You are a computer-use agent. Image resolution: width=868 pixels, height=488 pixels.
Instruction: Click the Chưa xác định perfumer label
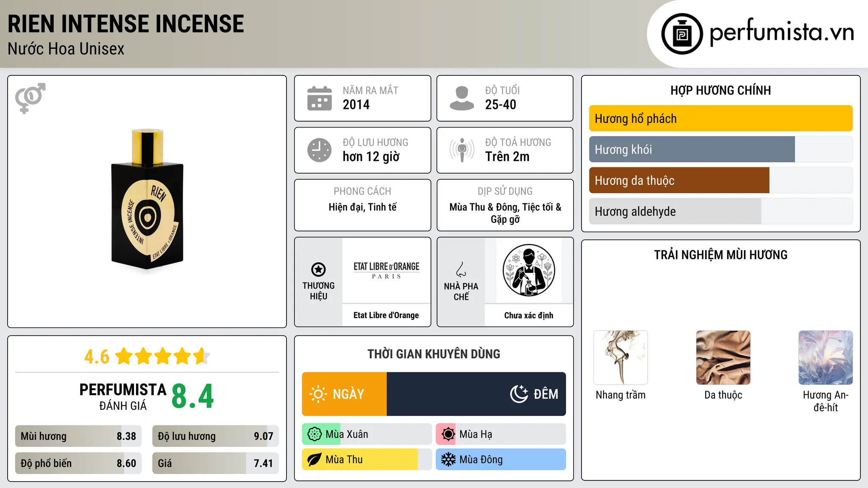point(529,315)
